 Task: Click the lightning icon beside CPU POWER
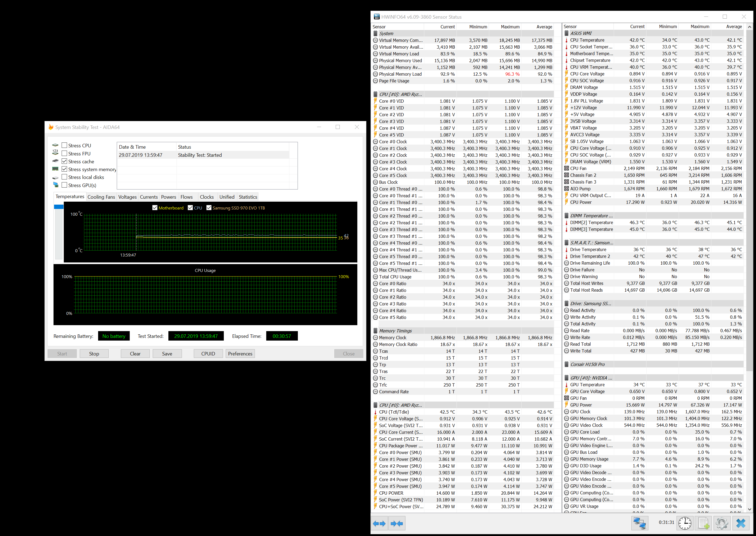[x=375, y=493]
